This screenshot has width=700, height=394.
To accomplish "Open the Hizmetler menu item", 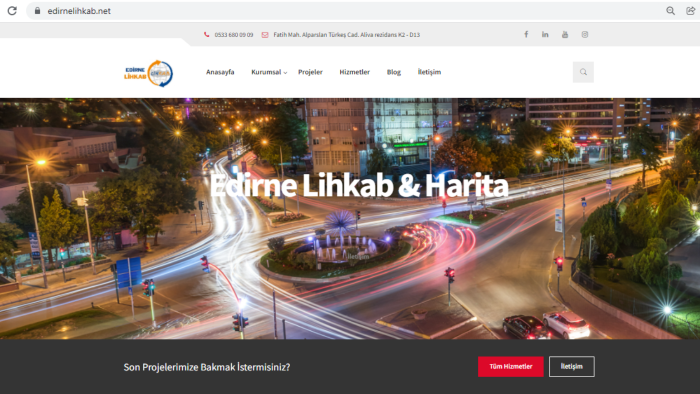I will tap(354, 72).
